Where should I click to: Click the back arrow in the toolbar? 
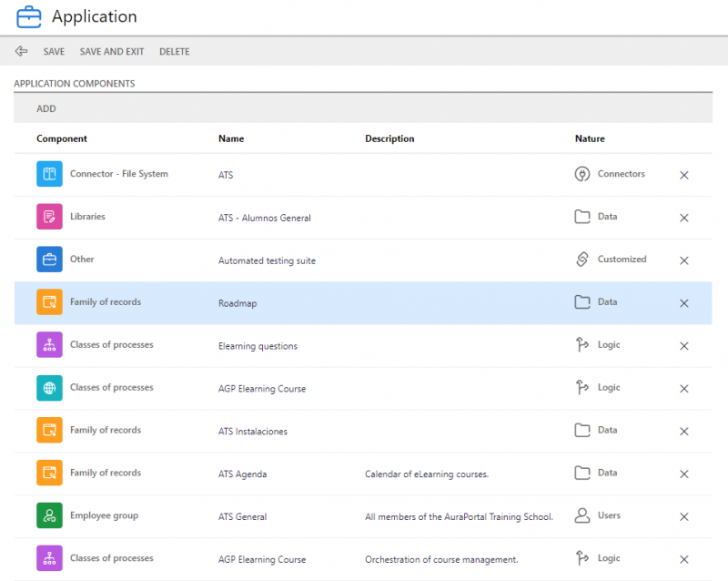coord(21,51)
